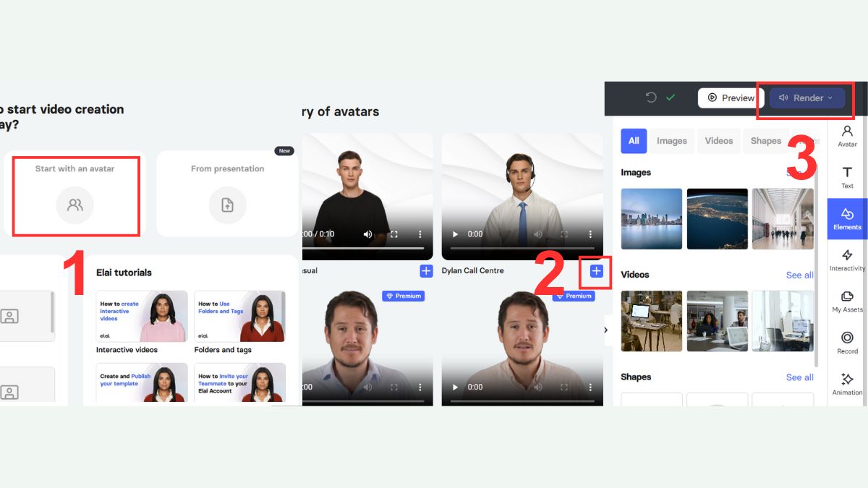Seek on the Dylan Call Centre video progress bar

tap(522, 248)
